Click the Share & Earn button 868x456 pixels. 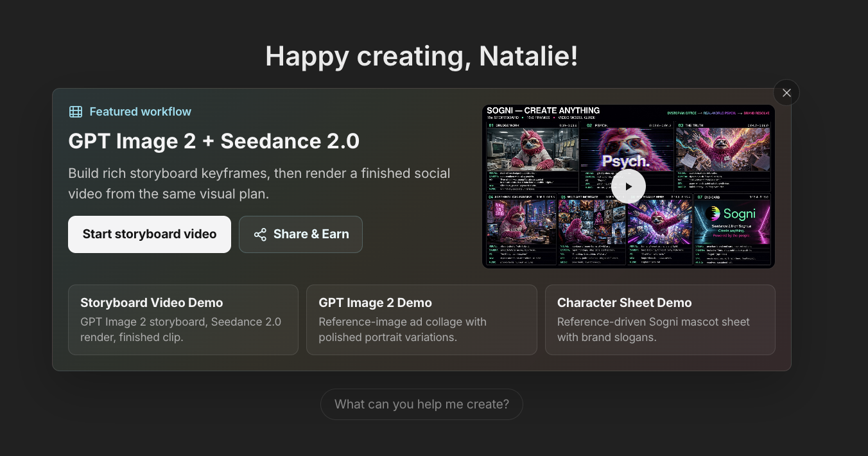[300, 234]
